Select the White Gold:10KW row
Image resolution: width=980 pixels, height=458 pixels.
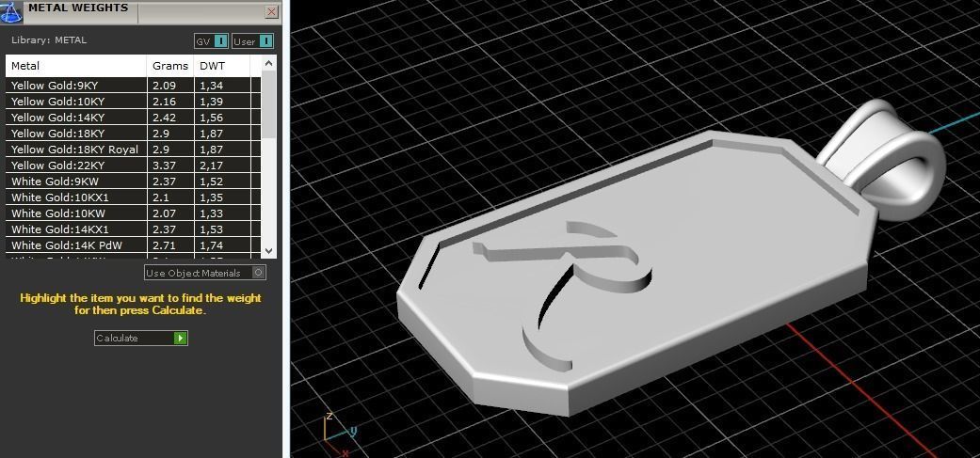tap(133, 213)
